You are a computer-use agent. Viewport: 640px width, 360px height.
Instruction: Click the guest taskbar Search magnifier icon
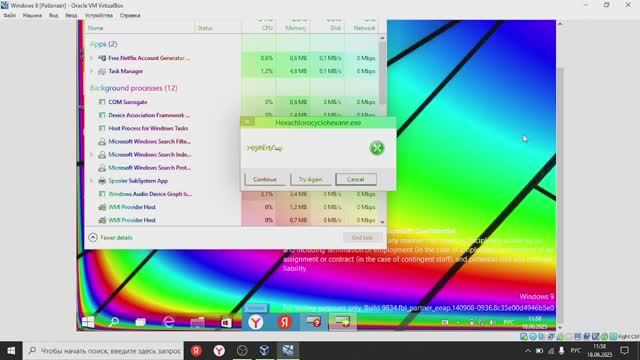[114, 322]
